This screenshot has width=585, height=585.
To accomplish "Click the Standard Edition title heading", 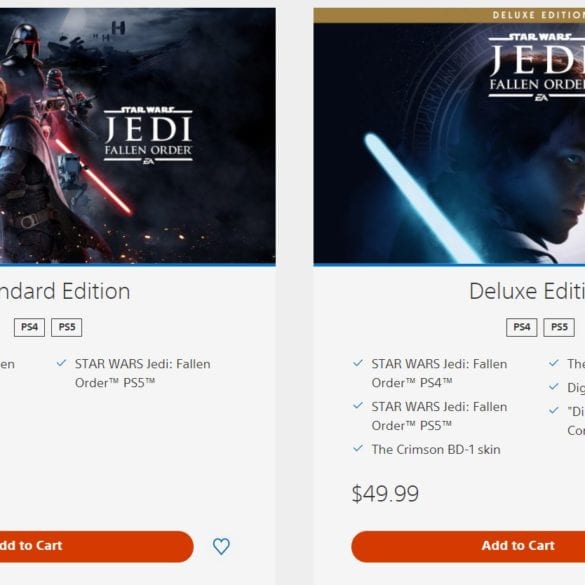I will click(x=65, y=291).
